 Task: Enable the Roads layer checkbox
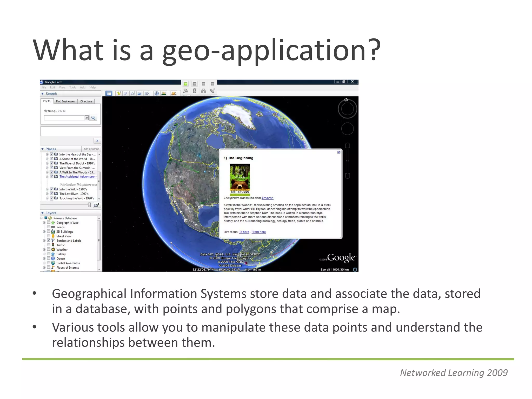click(x=49, y=227)
